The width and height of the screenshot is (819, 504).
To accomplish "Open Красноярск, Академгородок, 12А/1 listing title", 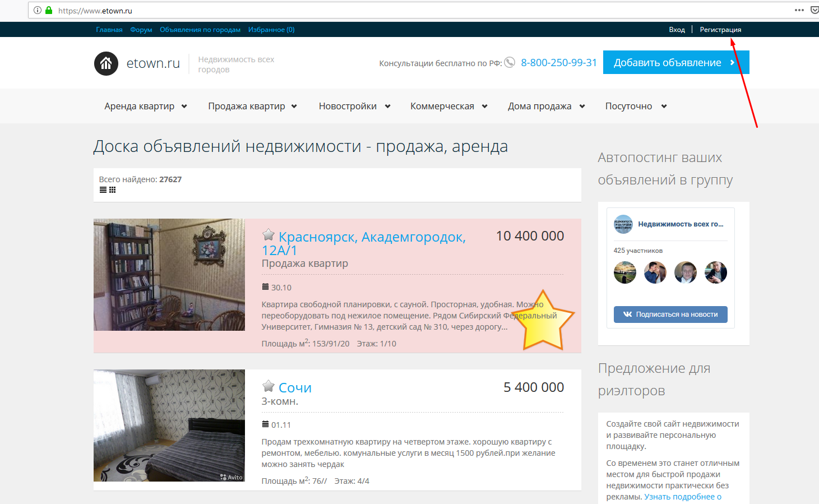I will (364, 243).
